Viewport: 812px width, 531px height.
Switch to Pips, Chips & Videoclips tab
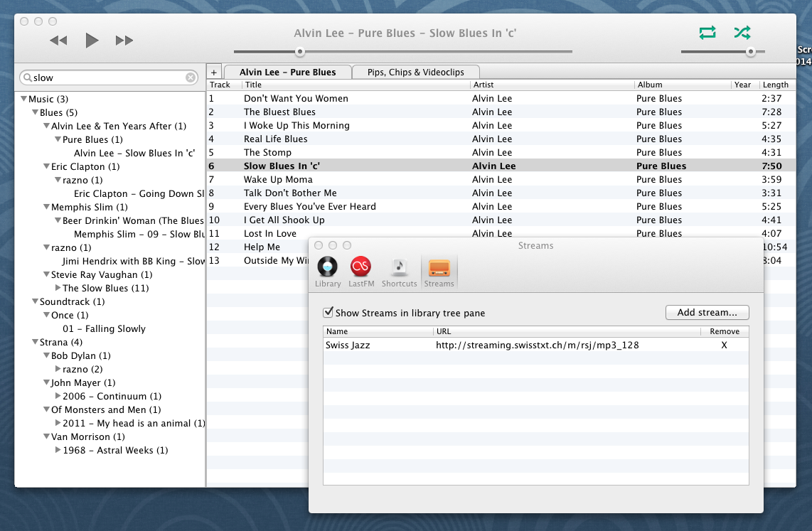(x=415, y=72)
